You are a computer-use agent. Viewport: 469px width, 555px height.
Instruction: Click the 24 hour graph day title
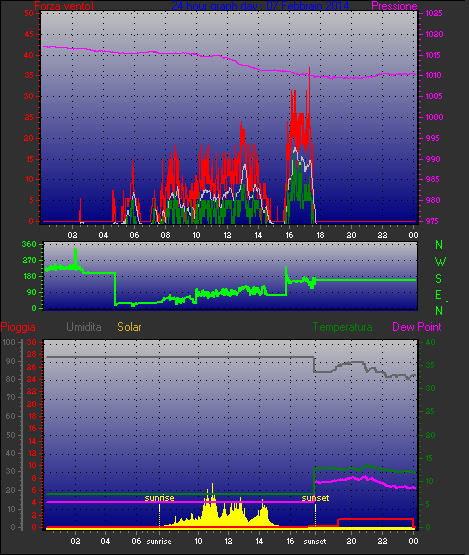260,6
